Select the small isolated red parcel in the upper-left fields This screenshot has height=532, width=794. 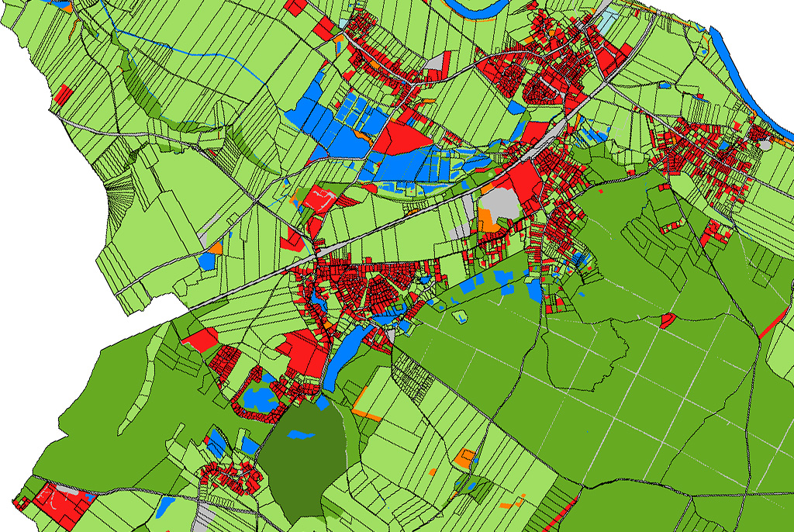click(x=62, y=95)
